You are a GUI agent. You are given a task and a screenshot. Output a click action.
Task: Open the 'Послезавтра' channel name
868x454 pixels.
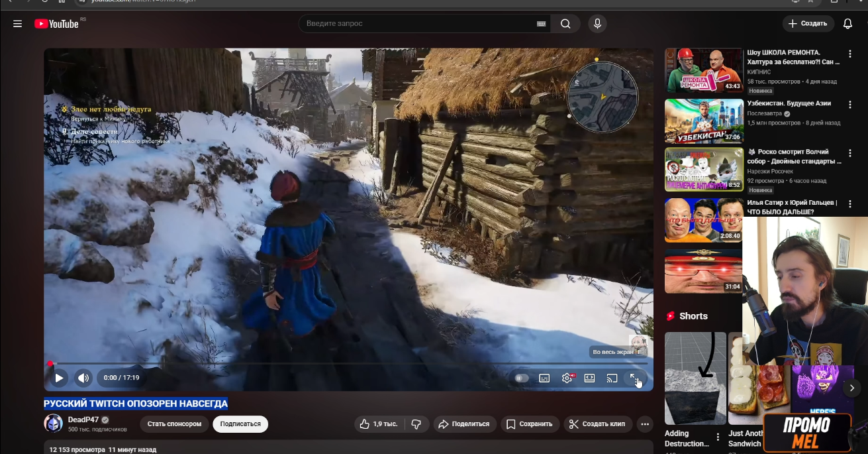(x=764, y=113)
